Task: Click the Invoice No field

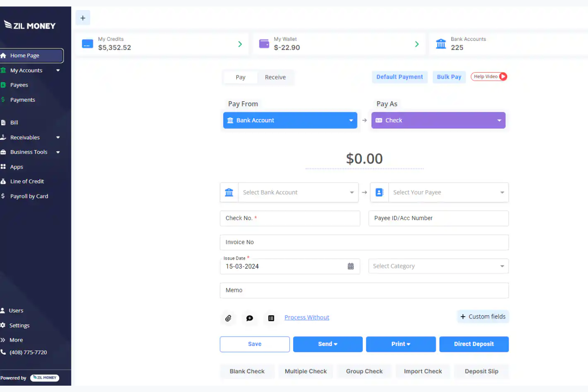Action: [x=364, y=242]
